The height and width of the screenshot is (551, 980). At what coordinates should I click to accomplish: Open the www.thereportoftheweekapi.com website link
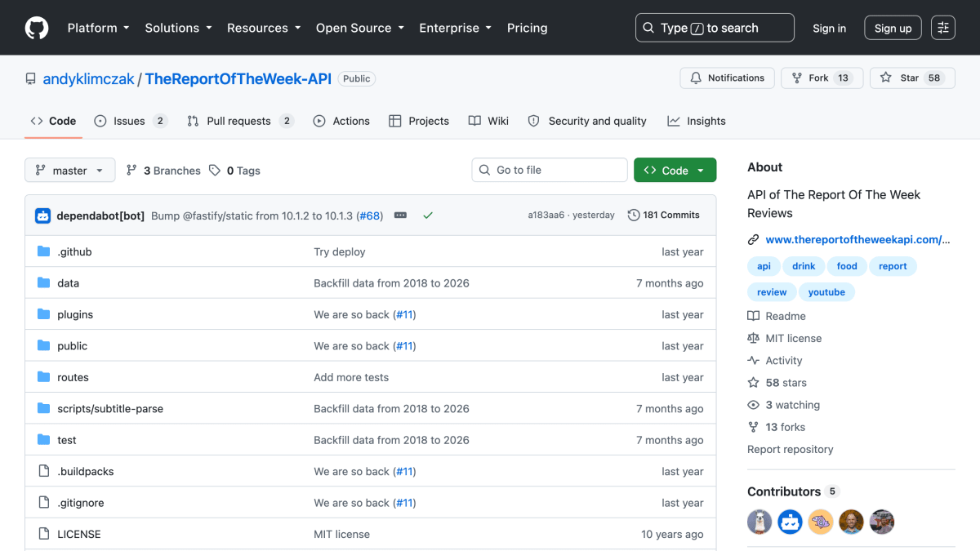tap(858, 240)
